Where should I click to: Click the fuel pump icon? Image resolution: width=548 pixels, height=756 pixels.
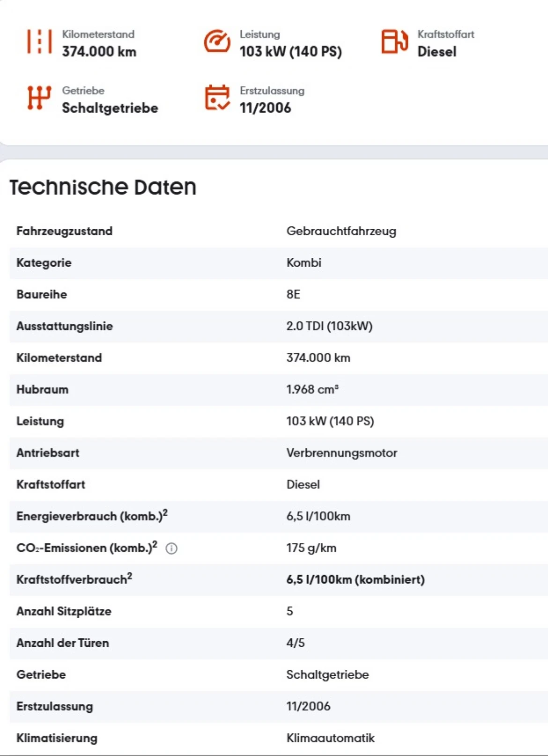pos(394,42)
